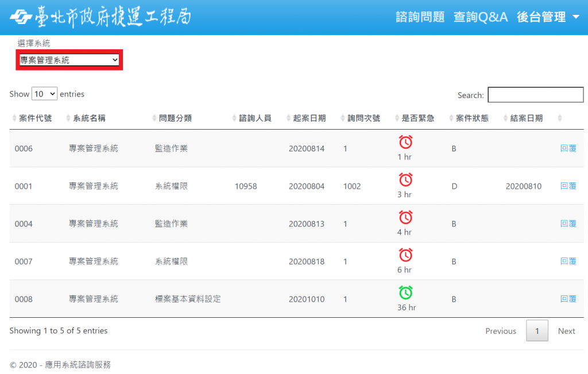Click case number 0004 cell

(24, 224)
